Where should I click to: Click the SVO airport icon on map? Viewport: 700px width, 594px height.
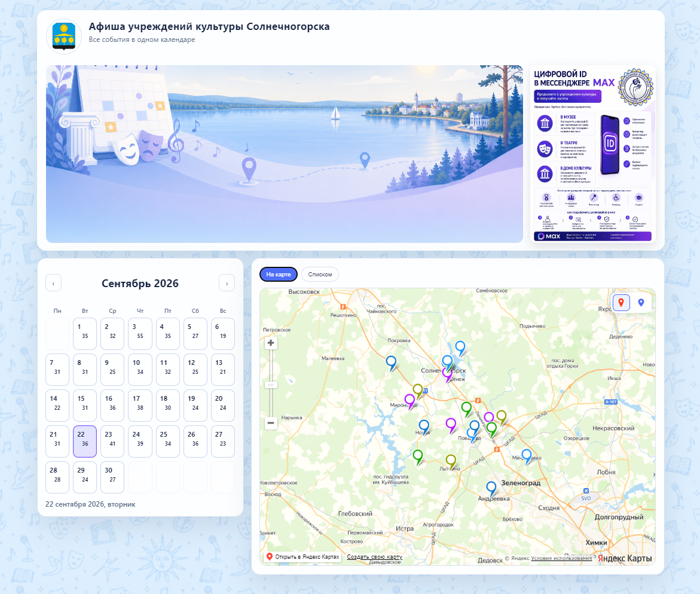click(586, 491)
